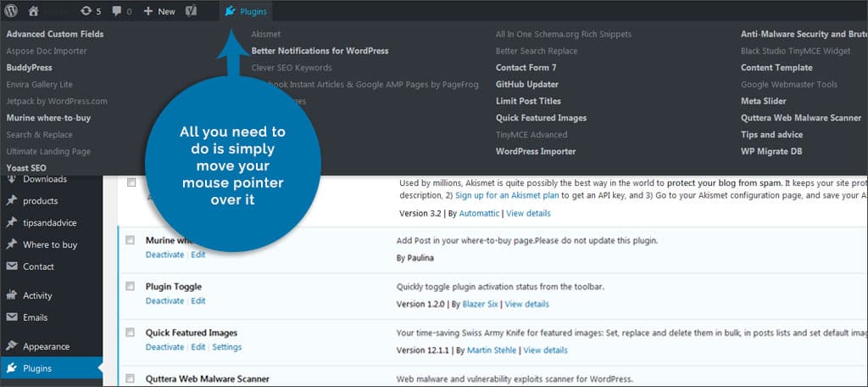Toggle Envira Gallery Lite plugin
The height and width of the screenshot is (387, 868).
click(x=39, y=84)
